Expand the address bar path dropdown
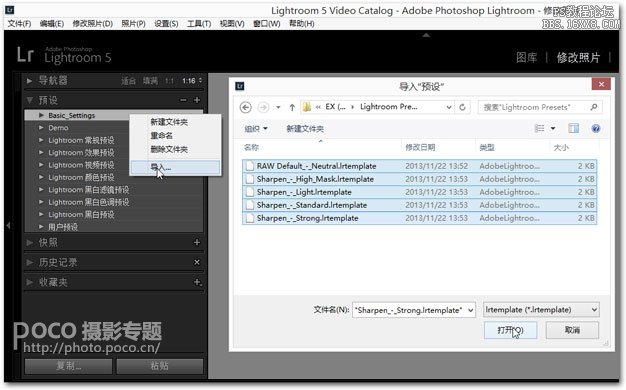Screen dimensions: 626x390 coord(449,107)
